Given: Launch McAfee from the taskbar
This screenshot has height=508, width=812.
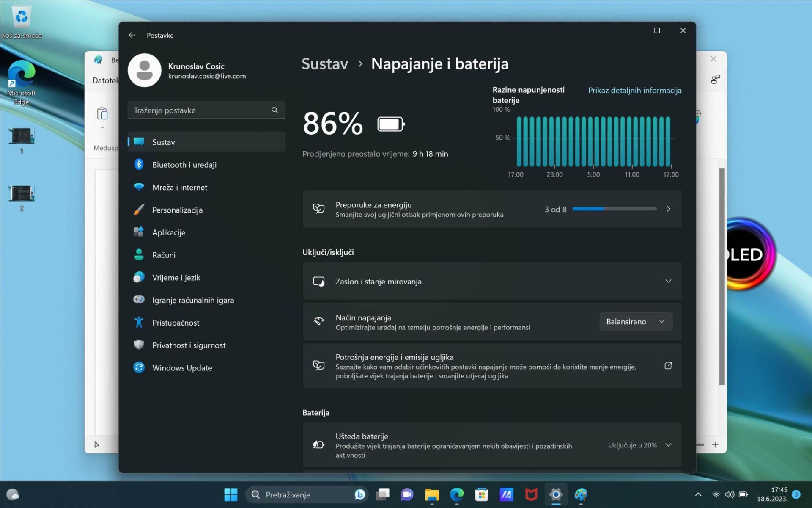Looking at the screenshot, I should (531, 494).
